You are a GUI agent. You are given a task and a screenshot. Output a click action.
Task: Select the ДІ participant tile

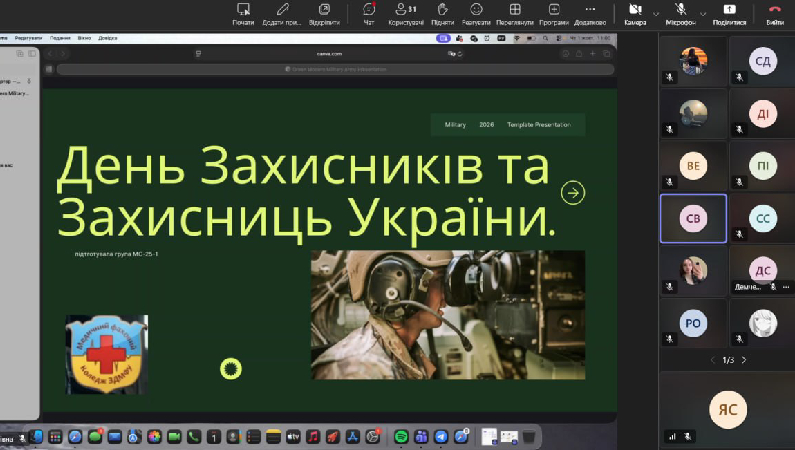pyautogui.click(x=763, y=114)
